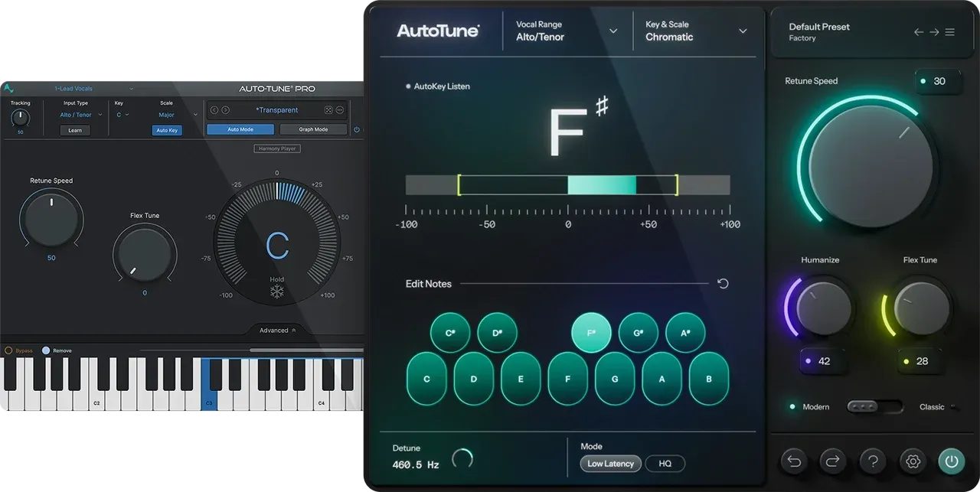Open the Key C dropdown in Auto-Tune Pro
The width and height of the screenshot is (980, 492).
click(x=122, y=115)
